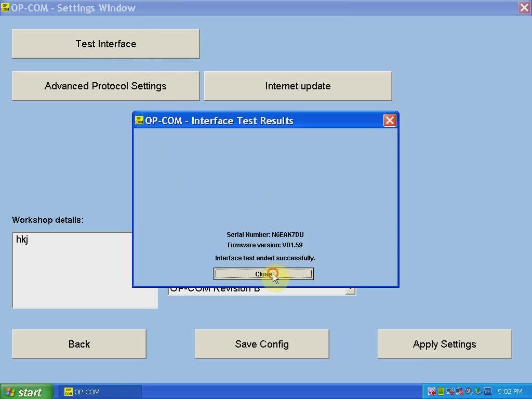This screenshot has height=399, width=532.
Task: Click the Safely Remove Hardware tray icon
Action: [x=478, y=392]
